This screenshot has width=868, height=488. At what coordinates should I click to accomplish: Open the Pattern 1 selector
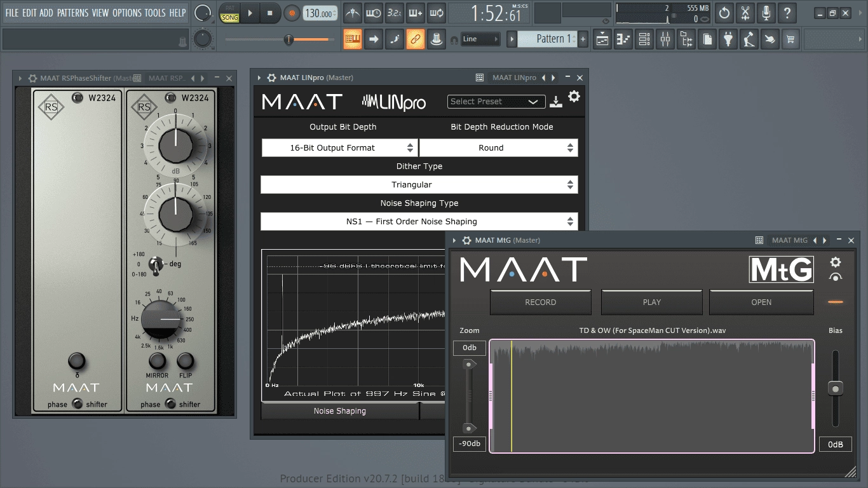point(547,39)
